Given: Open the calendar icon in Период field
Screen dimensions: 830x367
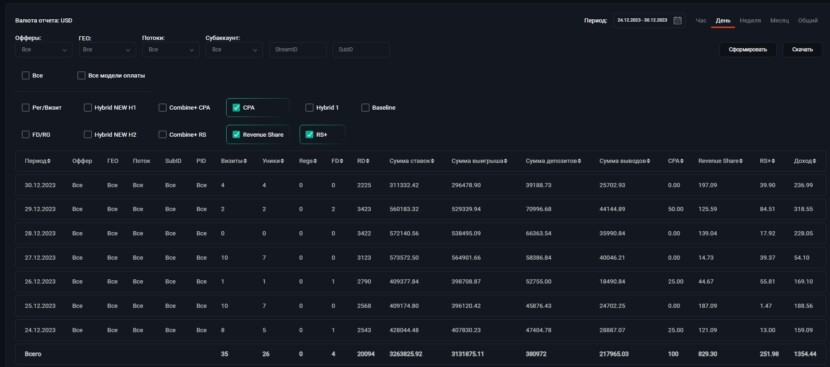Looking at the screenshot, I should point(677,21).
